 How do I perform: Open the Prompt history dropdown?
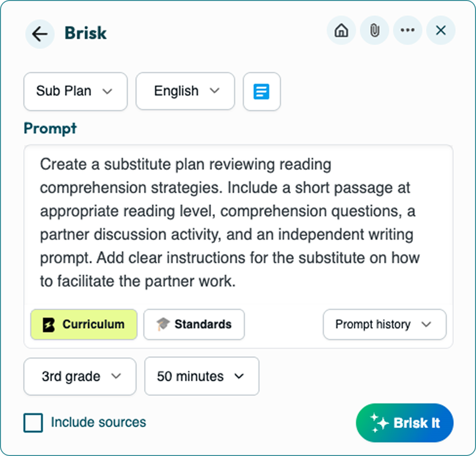[x=385, y=324]
